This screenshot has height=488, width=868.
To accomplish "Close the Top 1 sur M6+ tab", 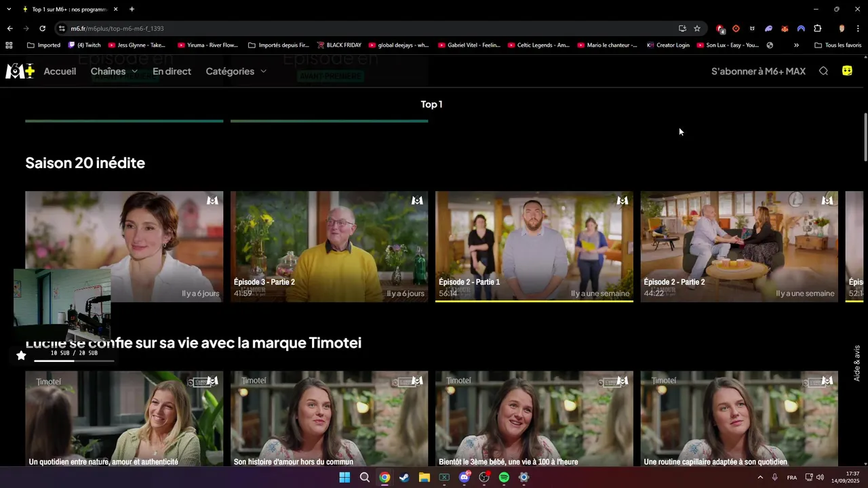I will pyautogui.click(x=115, y=9).
